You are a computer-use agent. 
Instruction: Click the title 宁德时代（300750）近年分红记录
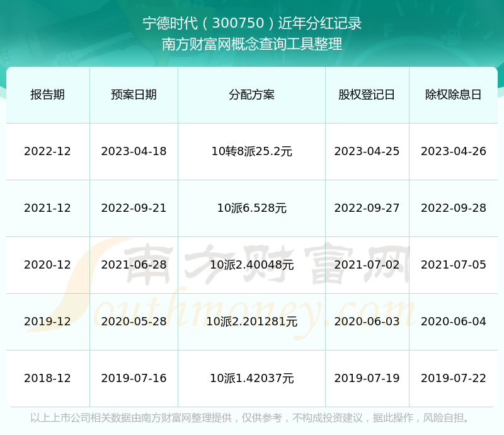pos(252,23)
